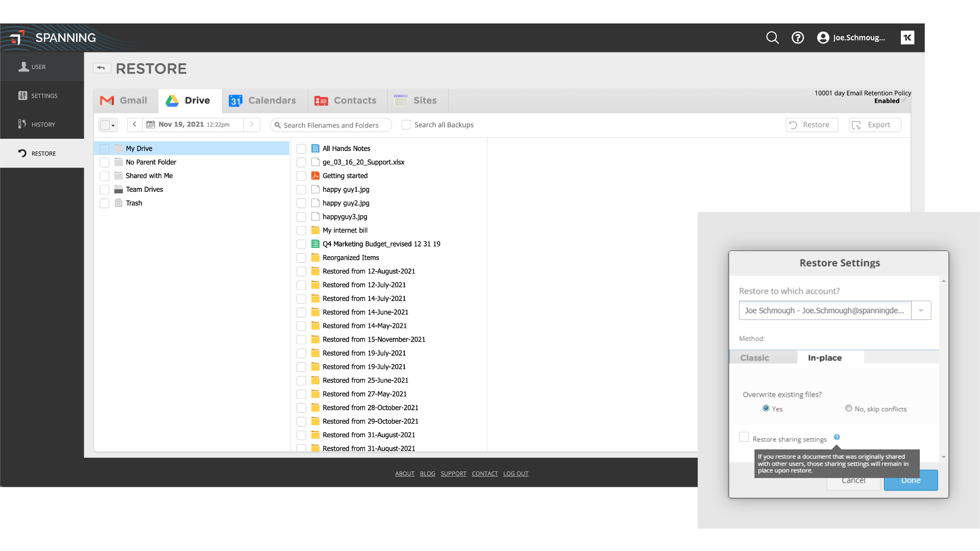Select Yes overwrite existing files radio

pyautogui.click(x=765, y=408)
